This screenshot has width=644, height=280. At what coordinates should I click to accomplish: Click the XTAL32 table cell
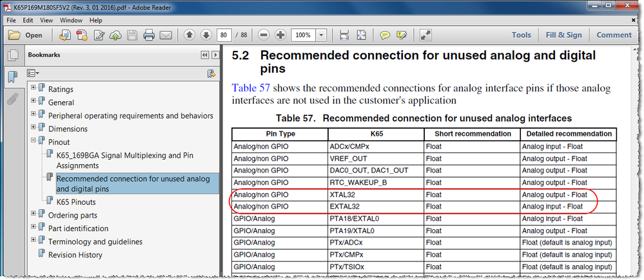(376, 194)
